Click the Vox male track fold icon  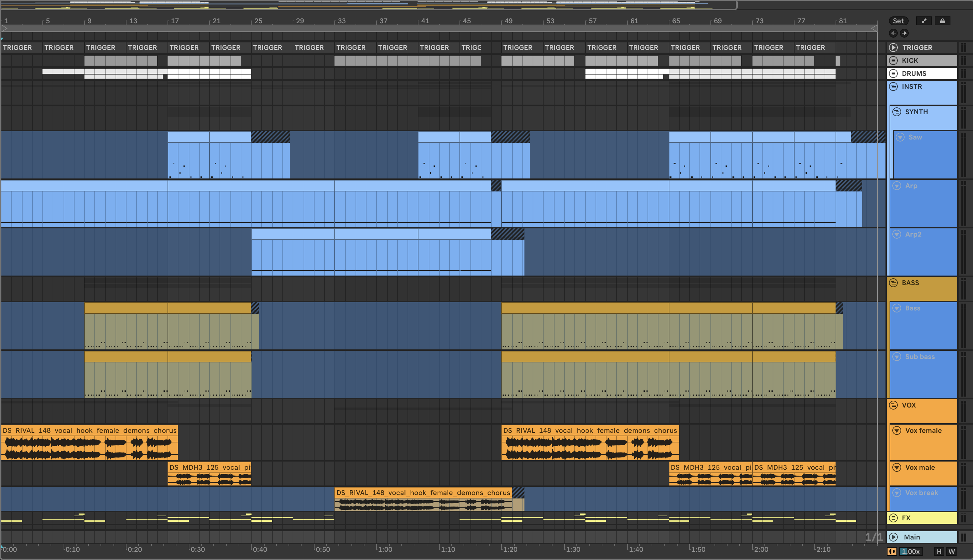click(896, 467)
